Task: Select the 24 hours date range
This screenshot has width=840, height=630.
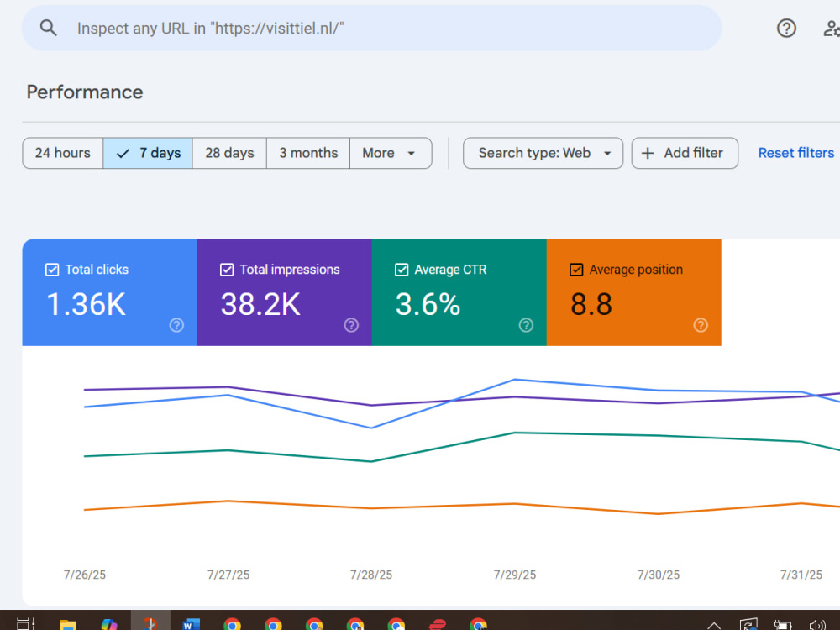Action: tap(63, 153)
